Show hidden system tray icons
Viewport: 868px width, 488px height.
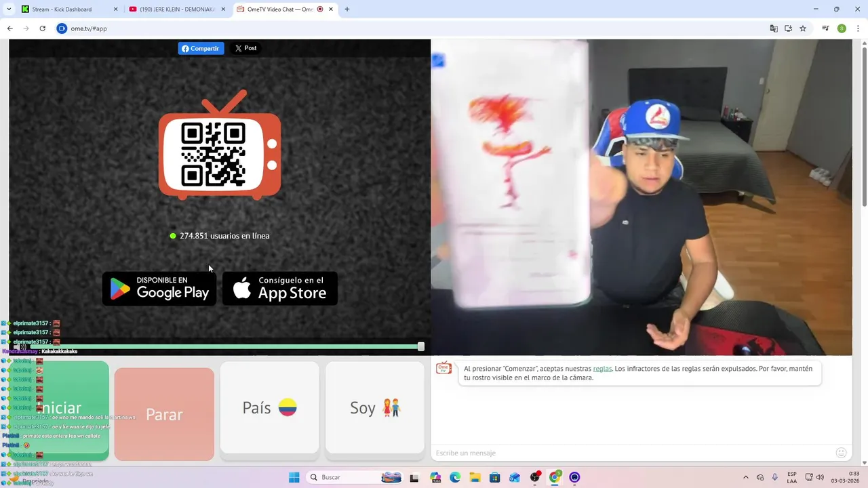tap(746, 477)
